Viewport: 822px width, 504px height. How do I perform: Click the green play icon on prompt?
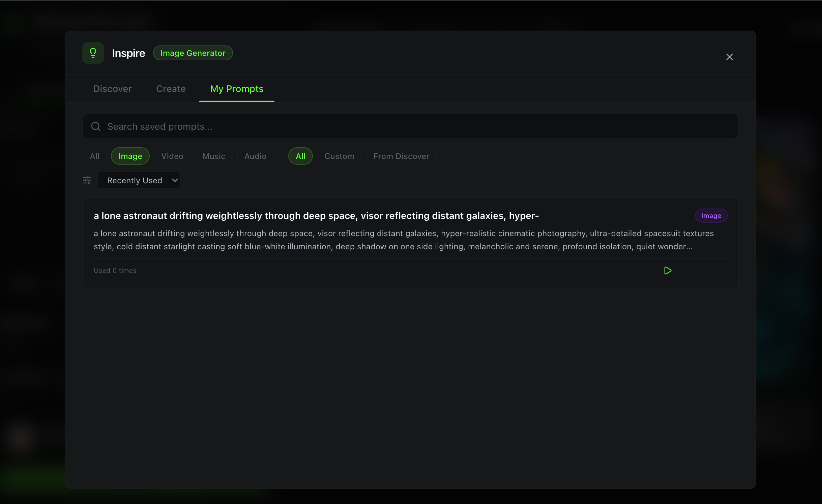(x=668, y=271)
